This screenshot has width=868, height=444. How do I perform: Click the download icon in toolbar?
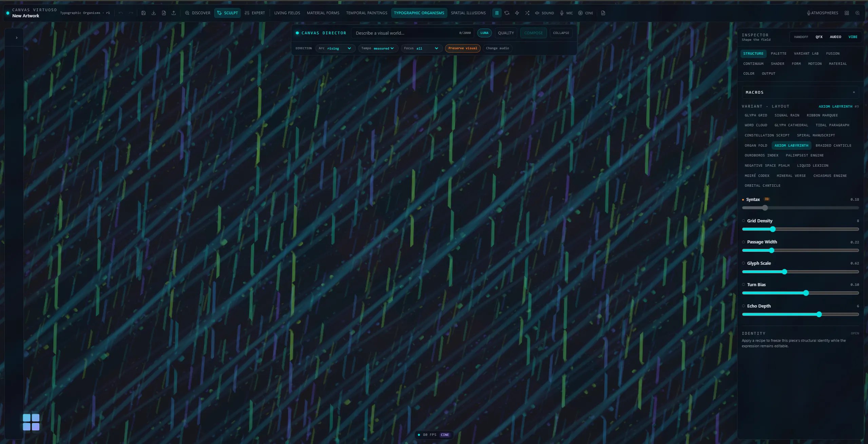154,13
